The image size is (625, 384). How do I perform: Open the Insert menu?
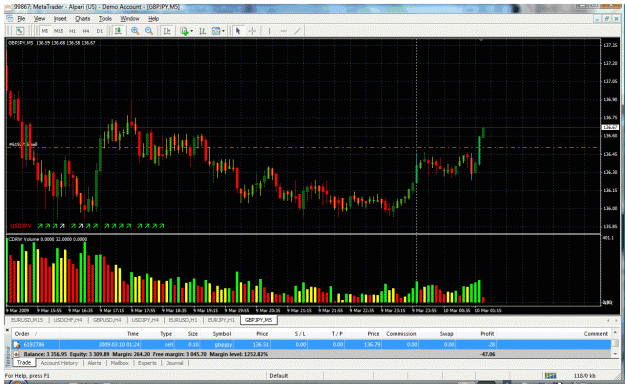(x=60, y=19)
